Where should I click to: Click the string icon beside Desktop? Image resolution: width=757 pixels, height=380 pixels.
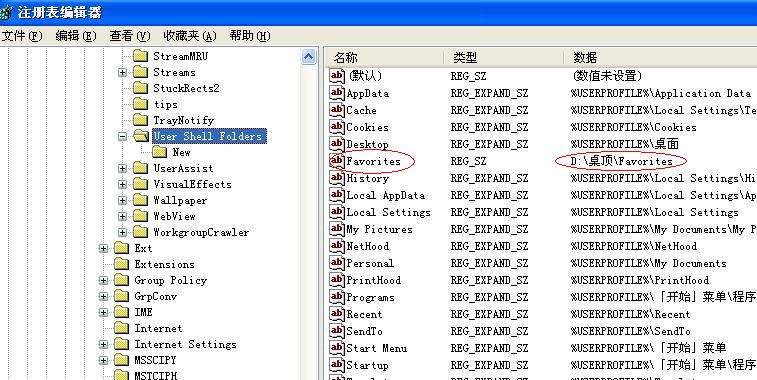pos(337,144)
